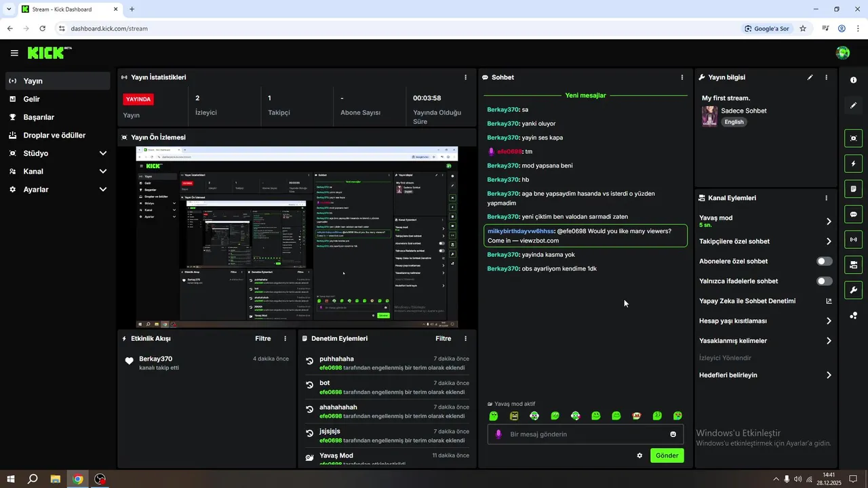Toggle stream info wrench panel button

click(x=853, y=290)
